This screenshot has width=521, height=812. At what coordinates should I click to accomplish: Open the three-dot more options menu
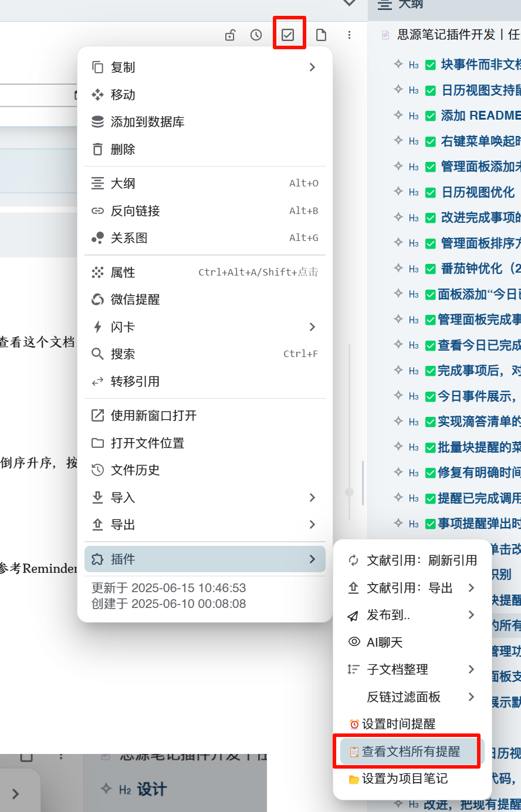pyautogui.click(x=349, y=35)
